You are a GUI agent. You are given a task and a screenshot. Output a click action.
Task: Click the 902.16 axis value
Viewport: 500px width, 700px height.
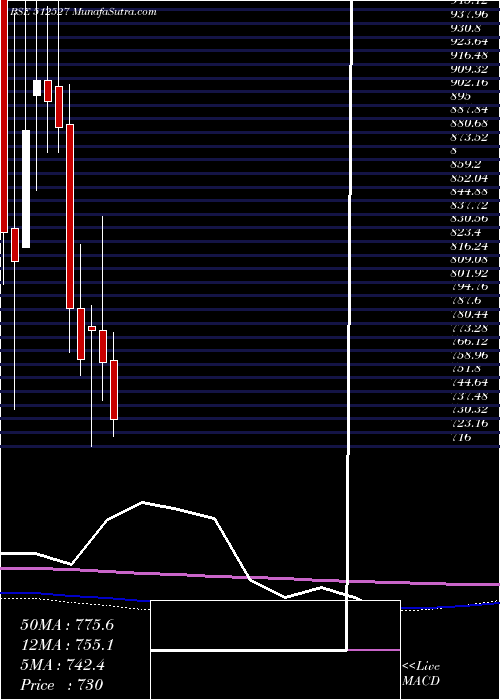[x=470, y=82]
